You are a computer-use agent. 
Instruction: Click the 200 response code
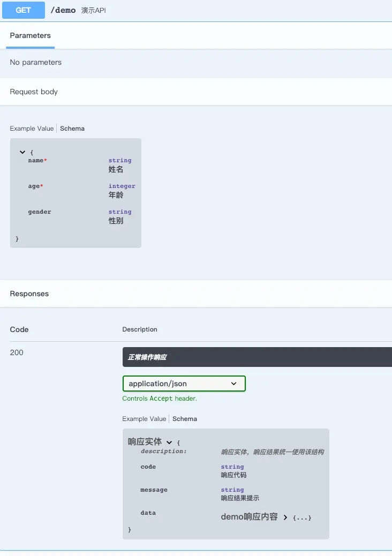tap(17, 352)
